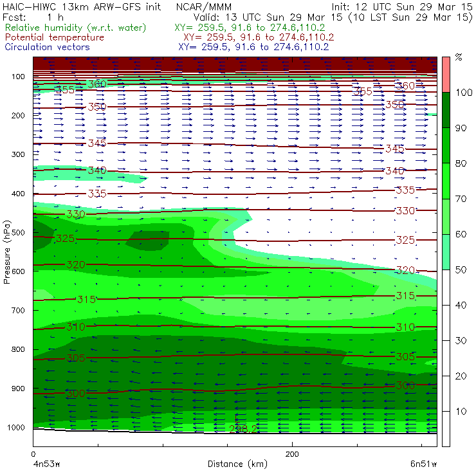Click the "600" pressure axis tick label
The width and height of the screenshot is (476, 476).
[18, 271]
